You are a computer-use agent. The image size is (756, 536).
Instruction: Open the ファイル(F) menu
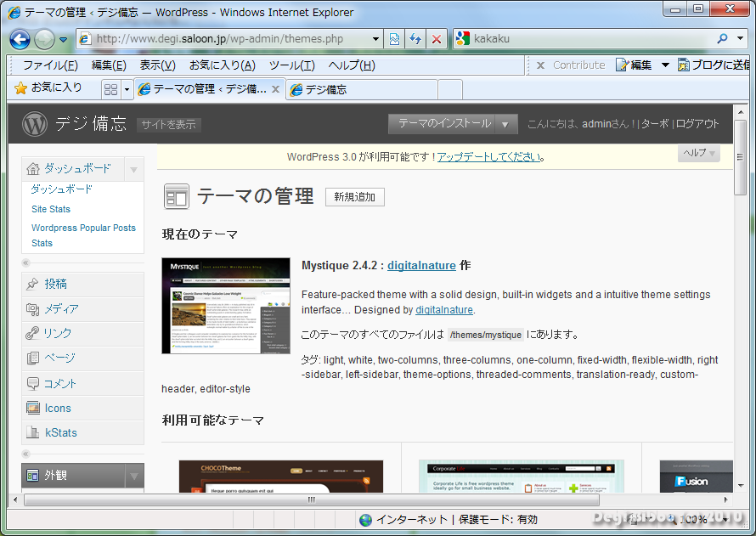pyautogui.click(x=51, y=65)
